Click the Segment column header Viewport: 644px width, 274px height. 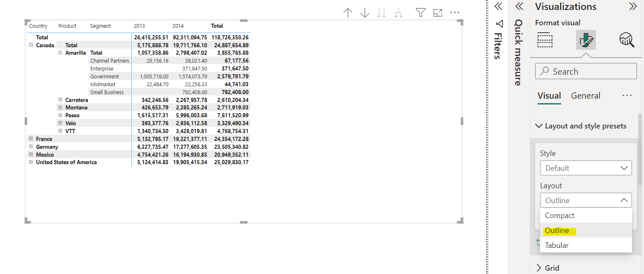click(101, 26)
